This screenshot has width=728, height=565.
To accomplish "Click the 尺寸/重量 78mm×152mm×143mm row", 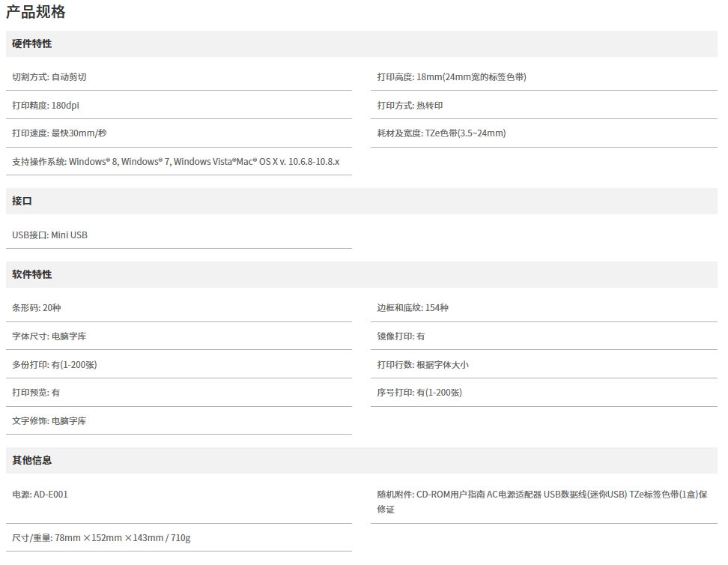I will pyautogui.click(x=101, y=538).
